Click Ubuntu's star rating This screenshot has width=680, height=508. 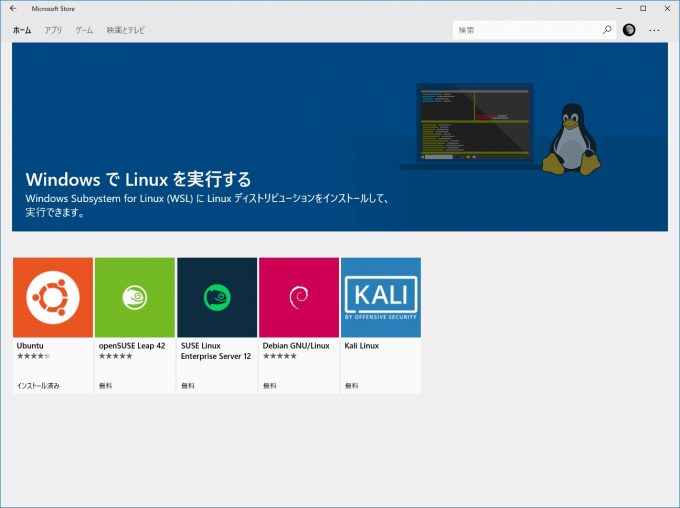(33, 356)
